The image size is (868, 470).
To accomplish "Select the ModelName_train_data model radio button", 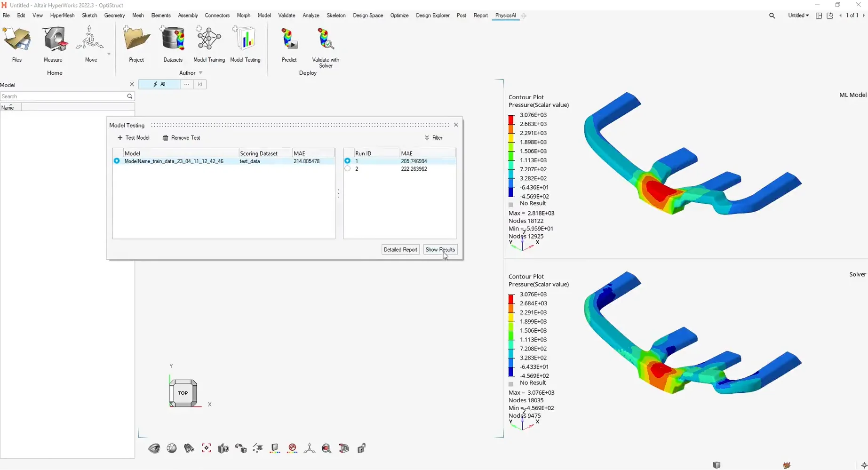I will coord(117,161).
